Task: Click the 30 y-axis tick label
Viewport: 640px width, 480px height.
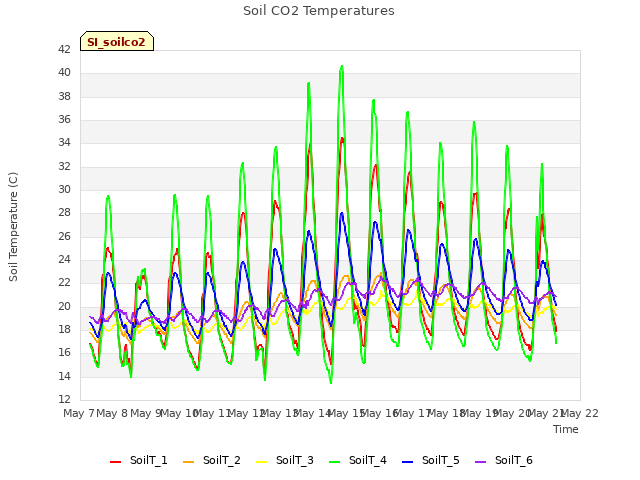Action: point(64,189)
